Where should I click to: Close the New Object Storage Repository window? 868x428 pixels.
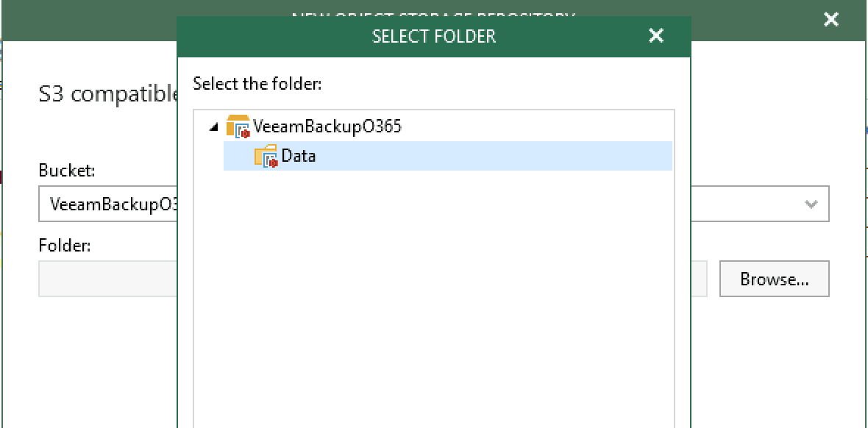(831, 20)
